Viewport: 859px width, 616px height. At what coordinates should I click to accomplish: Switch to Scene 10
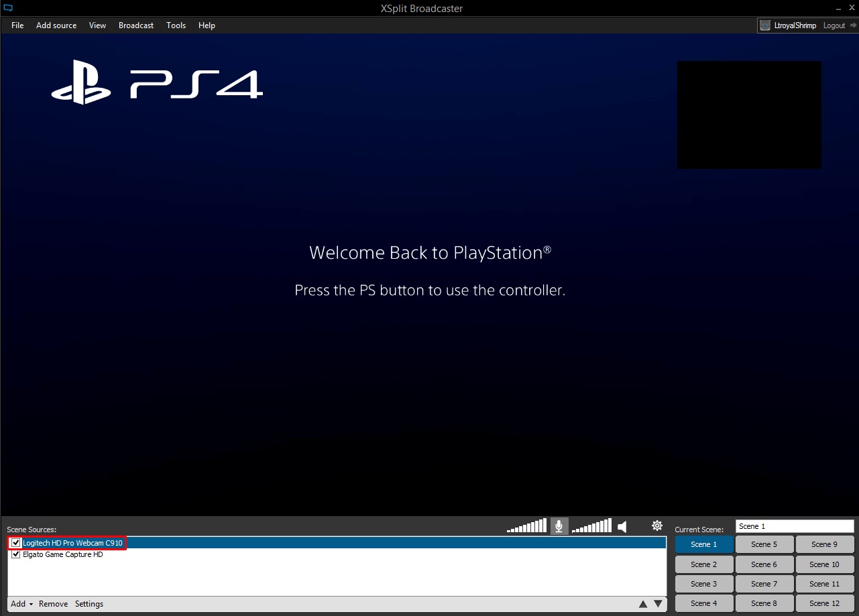point(825,564)
